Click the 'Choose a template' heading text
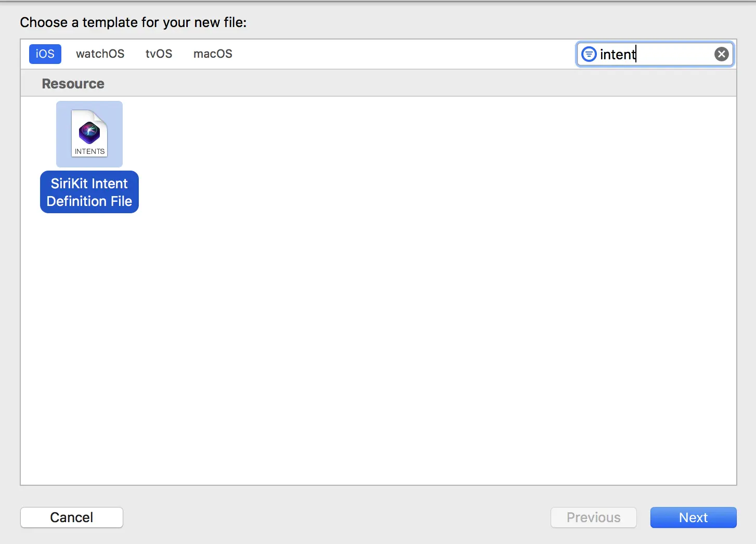The image size is (756, 544). point(133,22)
